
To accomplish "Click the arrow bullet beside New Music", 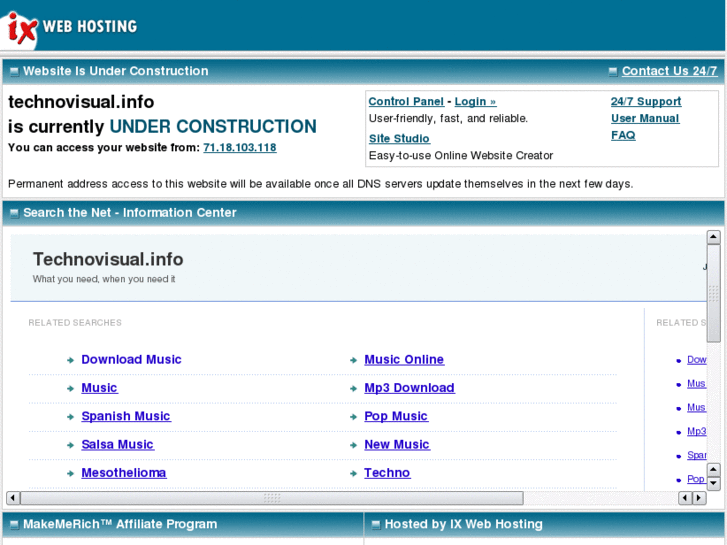I will (353, 445).
